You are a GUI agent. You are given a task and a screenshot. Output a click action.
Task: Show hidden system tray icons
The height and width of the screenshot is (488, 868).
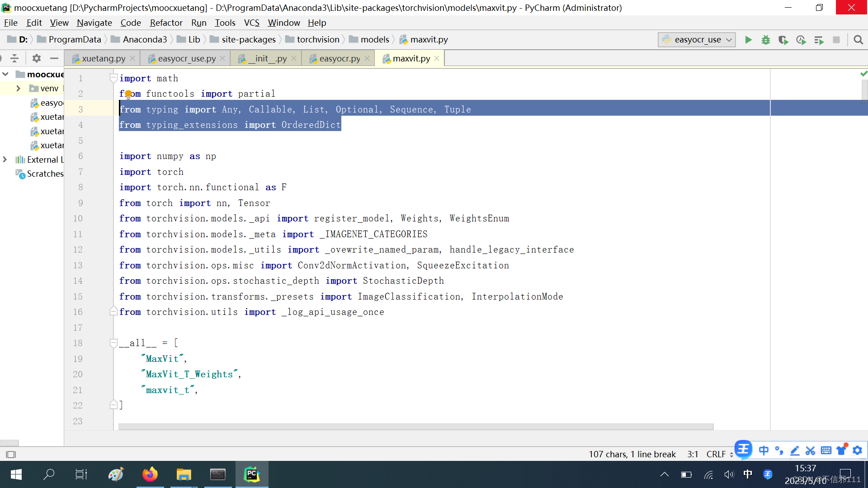pyautogui.click(x=665, y=474)
